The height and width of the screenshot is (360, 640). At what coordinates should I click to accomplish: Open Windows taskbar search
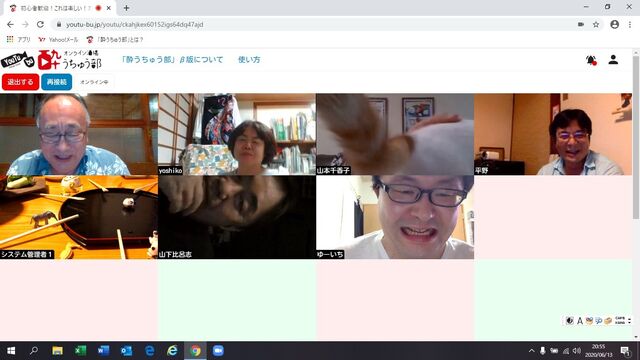(34, 351)
